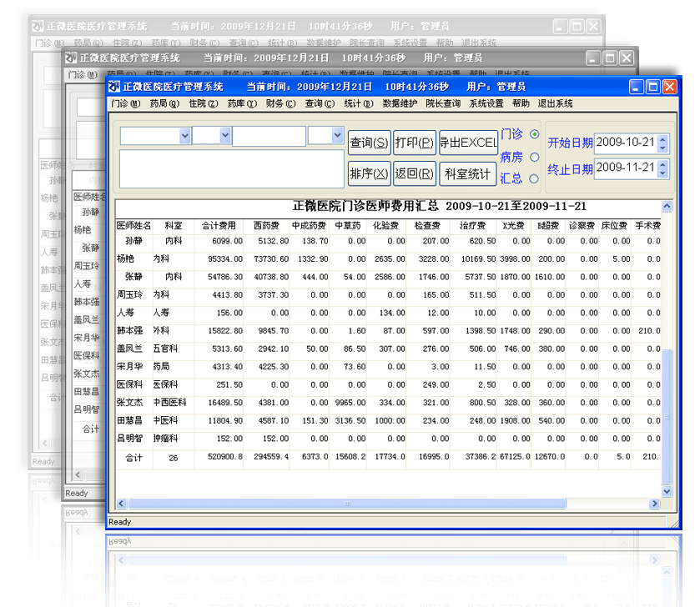Screen dimensions: 700x607
Task: Increase 开始日期 with its up spinner
Action: pos(663,139)
